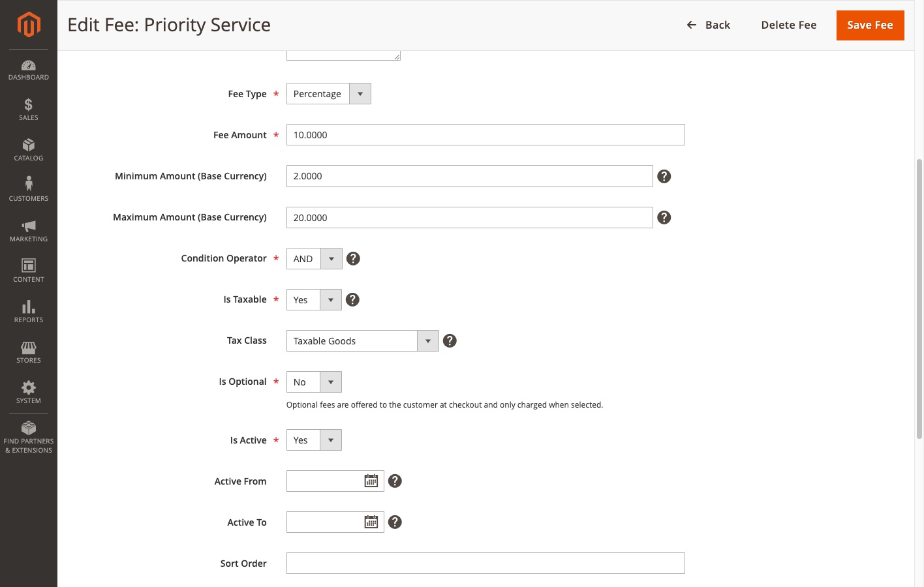924x587 pixels.
Task: Open the Is Taxable dropdown
Action: [x=314, y=299]
